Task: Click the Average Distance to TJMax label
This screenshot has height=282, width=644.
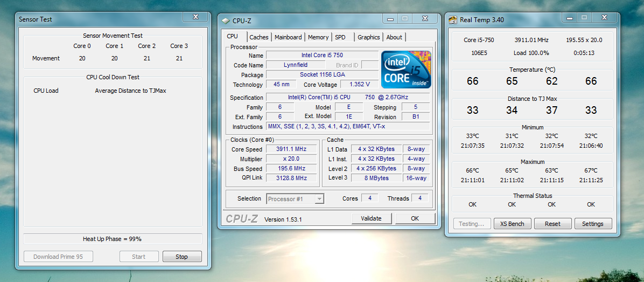Action: tap(131, 91)
